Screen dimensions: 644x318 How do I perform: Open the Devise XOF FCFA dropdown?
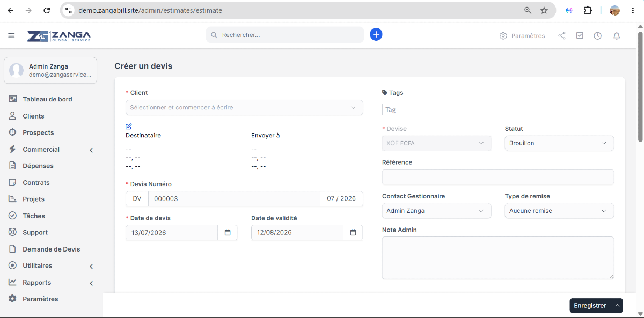click(436, 143)
